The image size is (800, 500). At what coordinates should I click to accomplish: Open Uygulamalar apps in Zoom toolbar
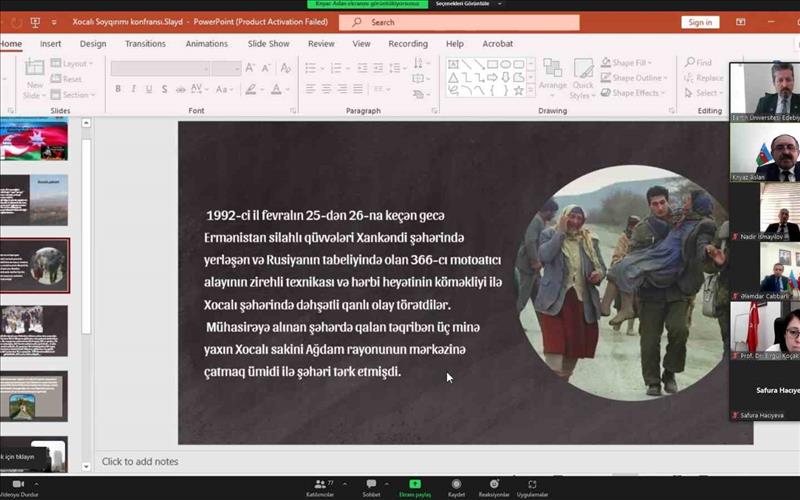[533, 486]
